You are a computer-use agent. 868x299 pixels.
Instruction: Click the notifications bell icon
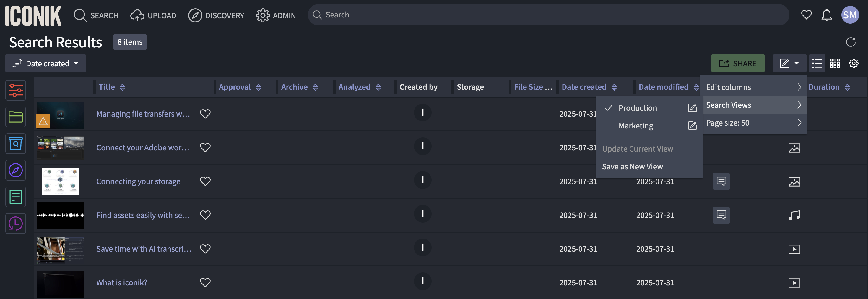826,15
